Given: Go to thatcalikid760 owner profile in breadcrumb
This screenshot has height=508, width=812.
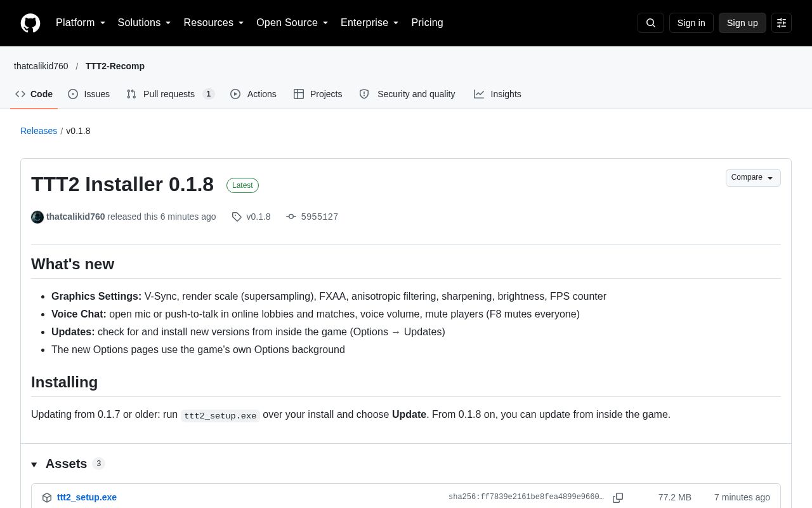Looking at the screenshot, I should (41, 66).
